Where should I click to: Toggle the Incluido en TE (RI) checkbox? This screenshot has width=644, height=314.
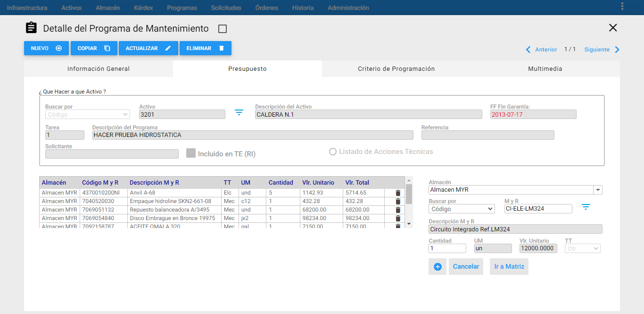191,153
